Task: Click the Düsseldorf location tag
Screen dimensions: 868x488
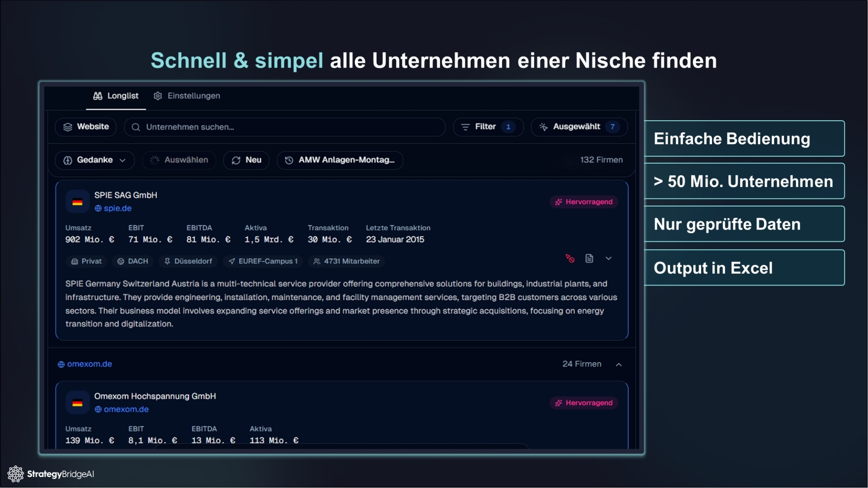Action: point(188,261)
